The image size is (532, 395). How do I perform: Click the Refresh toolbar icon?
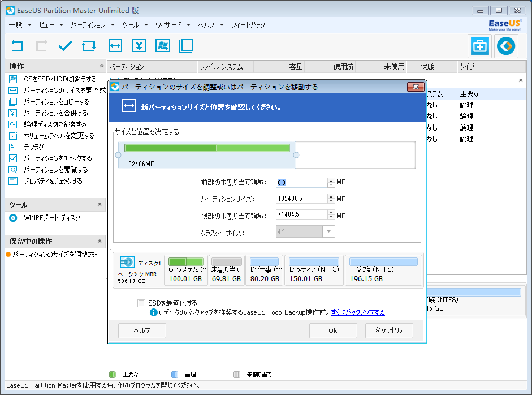tap(89, 46)
